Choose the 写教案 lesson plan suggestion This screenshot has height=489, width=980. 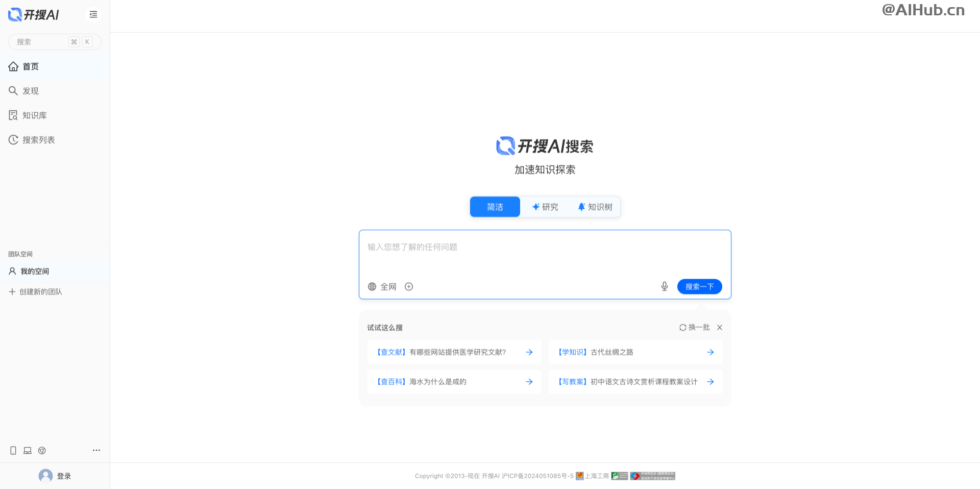click(635, 382)
